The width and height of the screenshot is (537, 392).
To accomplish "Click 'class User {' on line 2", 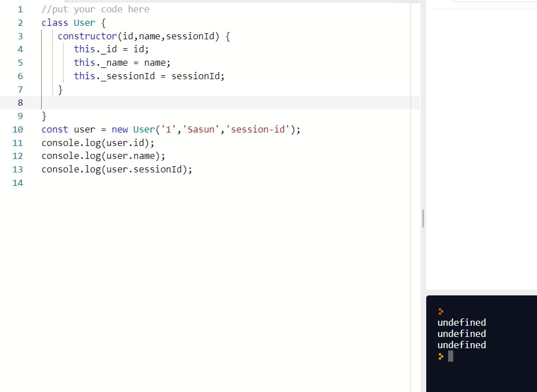I will (x=74, y=23).
